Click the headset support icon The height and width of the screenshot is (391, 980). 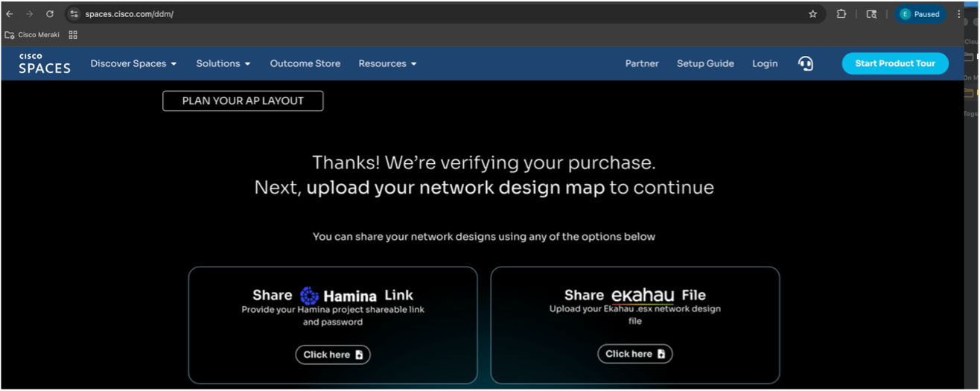(805, 63)
